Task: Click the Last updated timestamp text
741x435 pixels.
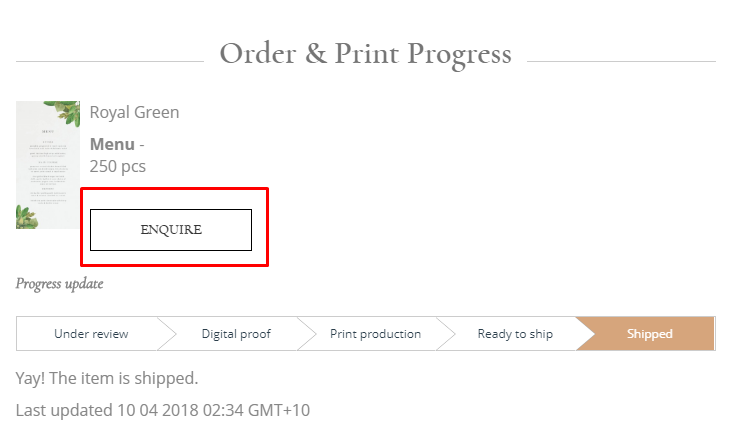Action: [163, 410]
